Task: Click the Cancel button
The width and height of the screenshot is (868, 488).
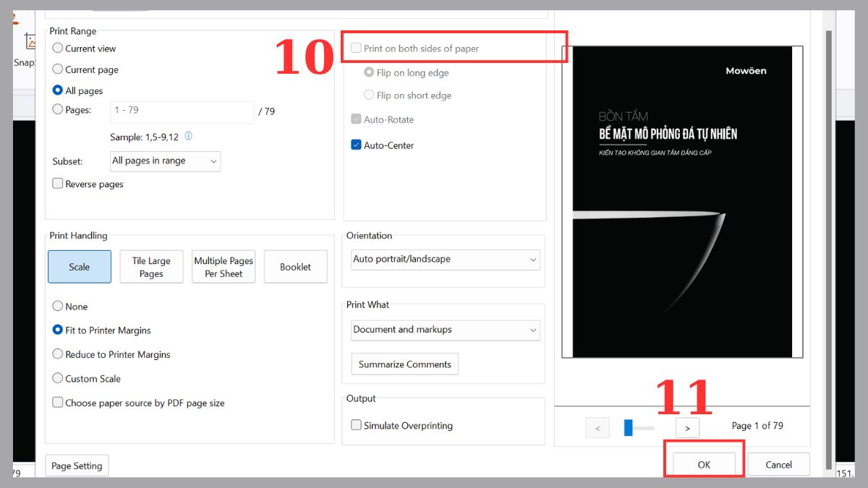Action: [x=778, y=465]
